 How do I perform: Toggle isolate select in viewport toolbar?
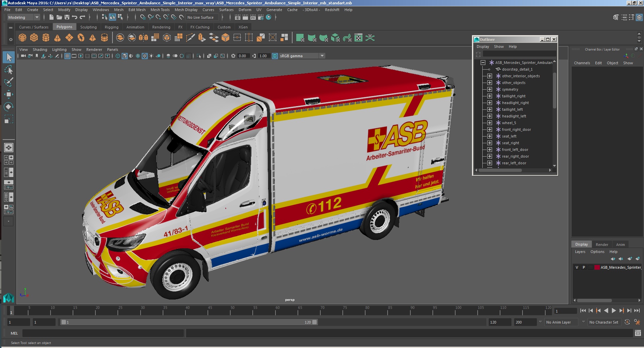pyautogui.click(x=199, y=56)
